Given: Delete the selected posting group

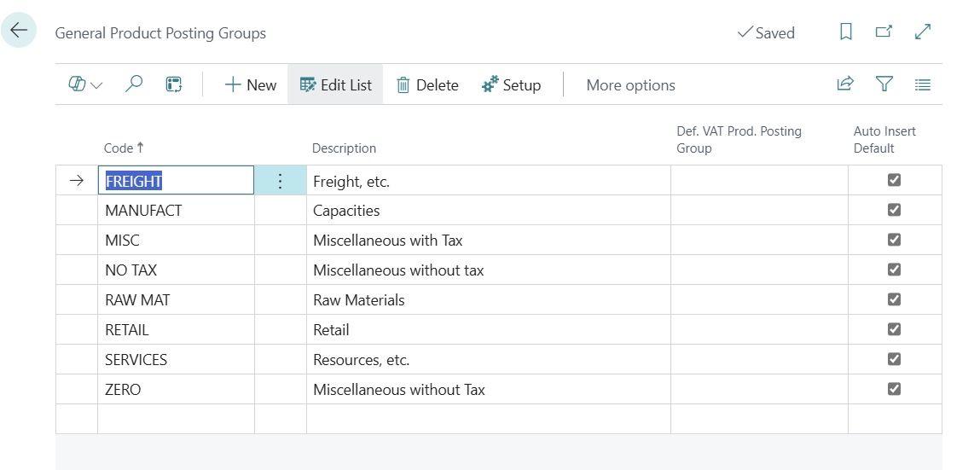Looking at the screenshot, I should [x=427, y=85].
